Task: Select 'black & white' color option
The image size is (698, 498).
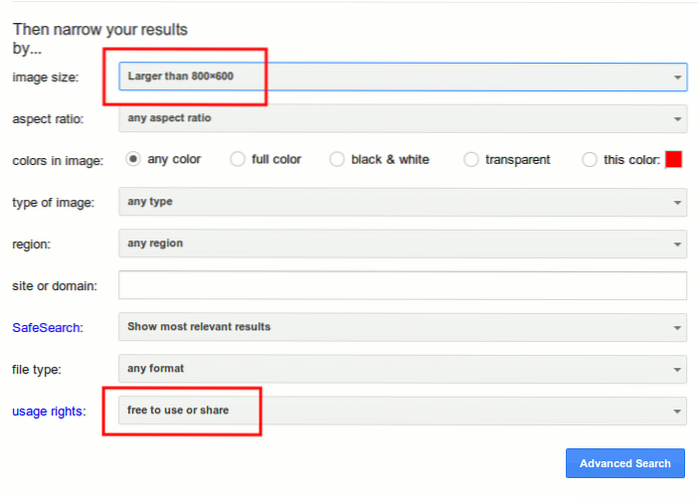Action: (337, 159)
